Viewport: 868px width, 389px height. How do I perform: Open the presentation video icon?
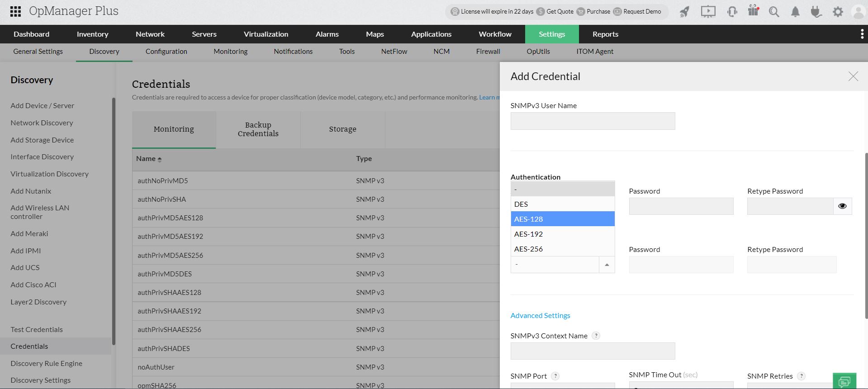point(708,12)
